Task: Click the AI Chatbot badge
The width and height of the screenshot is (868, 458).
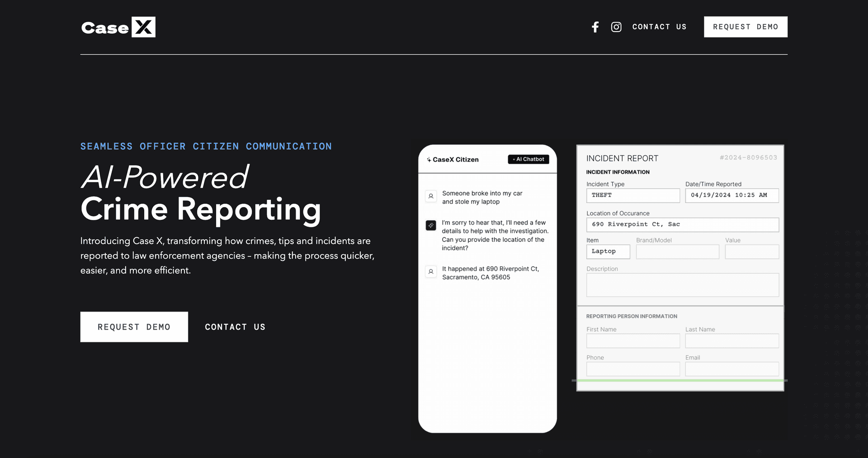Action: coord(528,159)
